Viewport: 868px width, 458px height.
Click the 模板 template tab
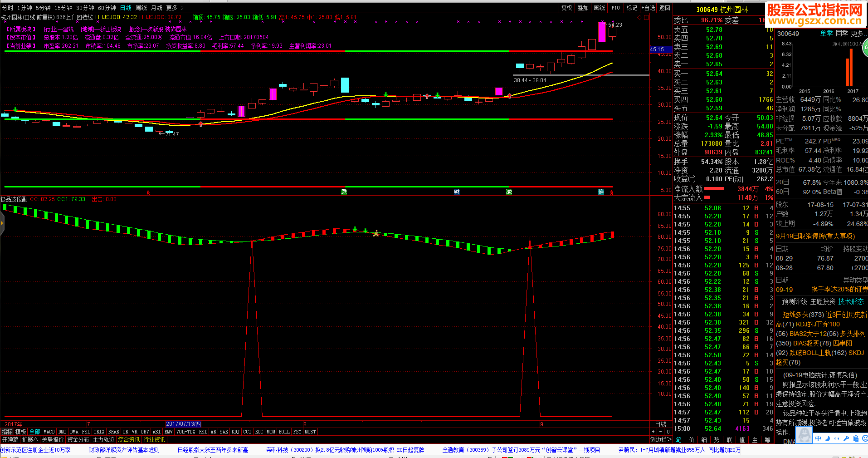point(21,432)
